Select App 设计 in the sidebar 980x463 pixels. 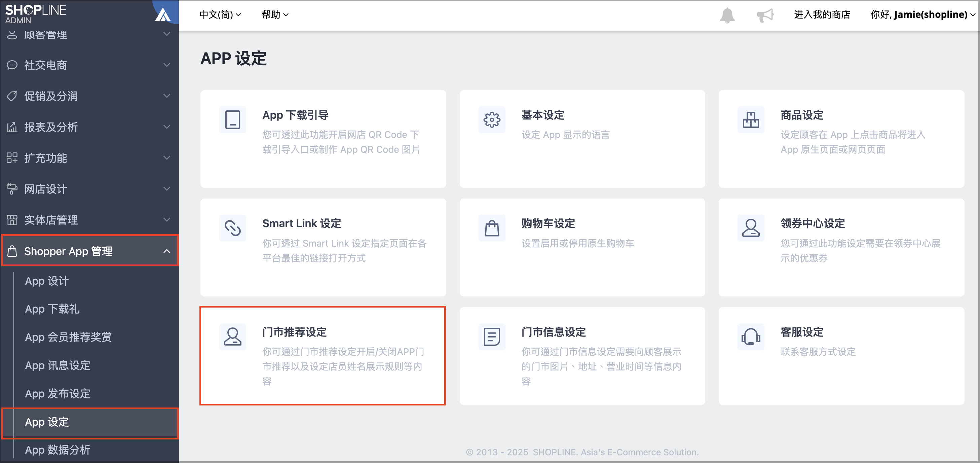click(47, 281)
